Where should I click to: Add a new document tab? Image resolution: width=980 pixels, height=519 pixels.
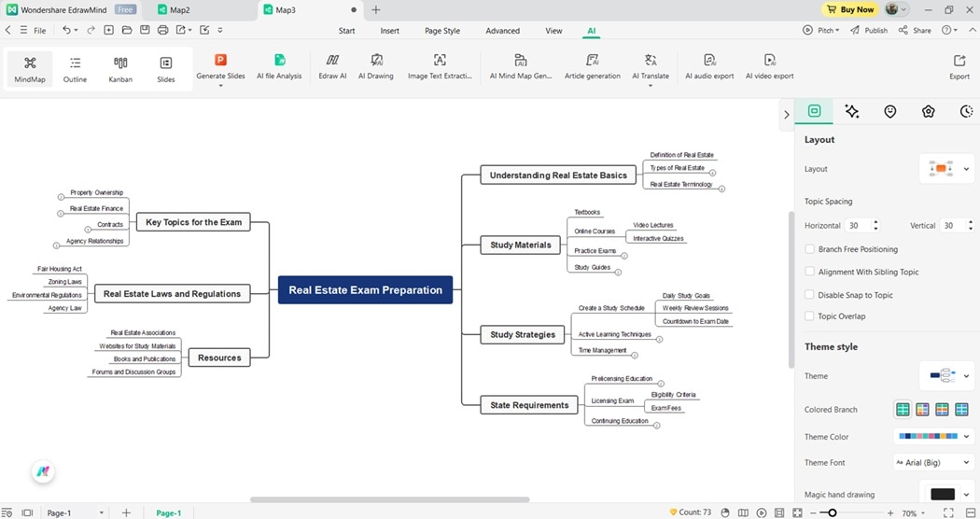[x=375, y=10]
